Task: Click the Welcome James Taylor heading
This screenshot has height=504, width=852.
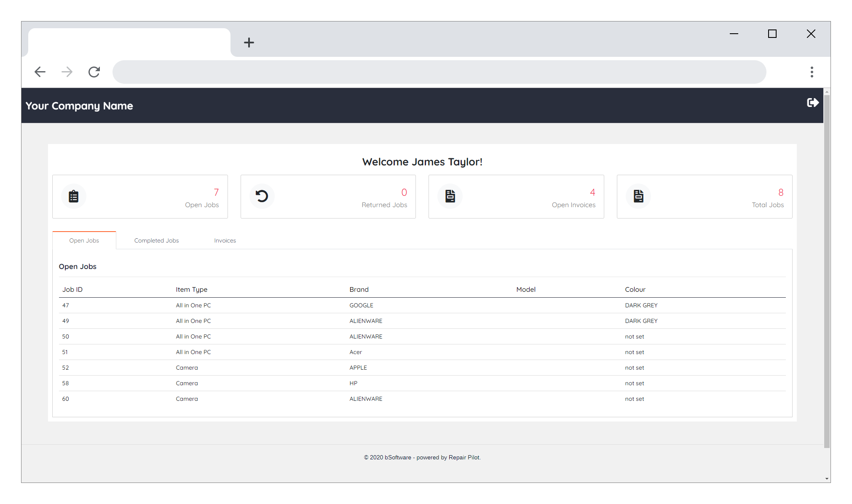Action: pos(422,162)
